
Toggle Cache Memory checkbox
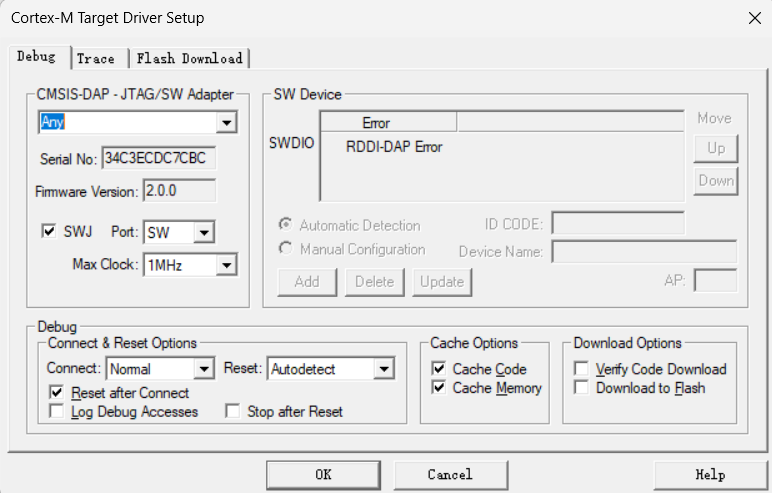pos(439,388)
